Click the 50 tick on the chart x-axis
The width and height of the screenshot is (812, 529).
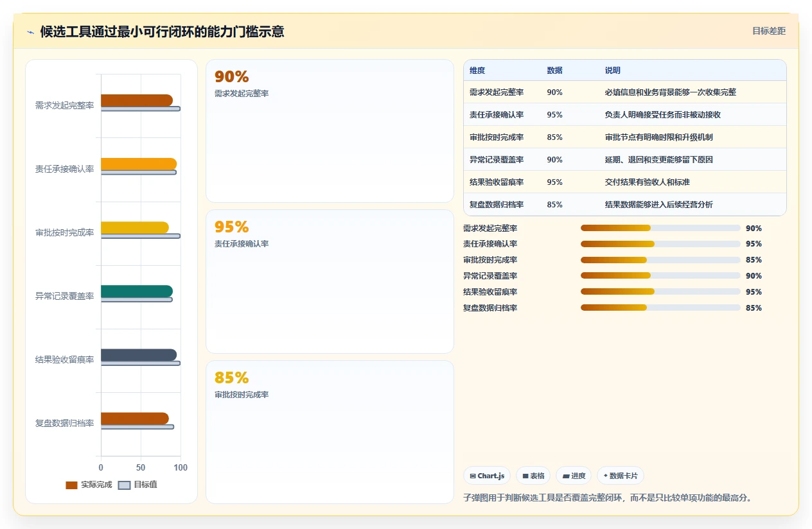pyautogui.click(x=141, y=467)
